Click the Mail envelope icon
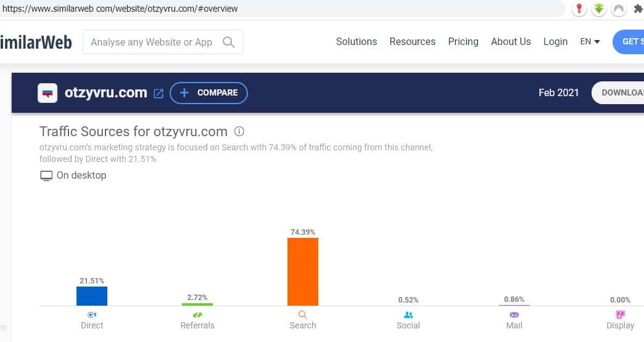Viewport: 644px width, 342px height. point(514,314)
